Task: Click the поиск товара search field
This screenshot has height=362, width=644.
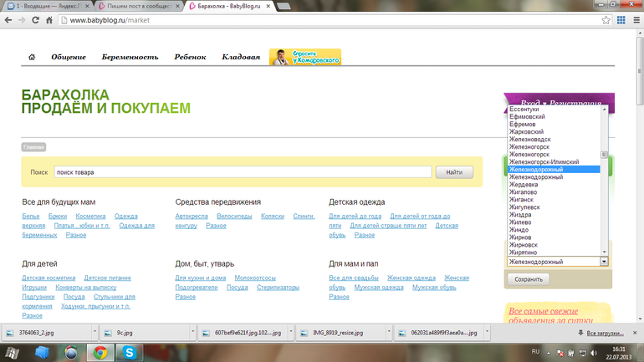Action: point(243,172)
